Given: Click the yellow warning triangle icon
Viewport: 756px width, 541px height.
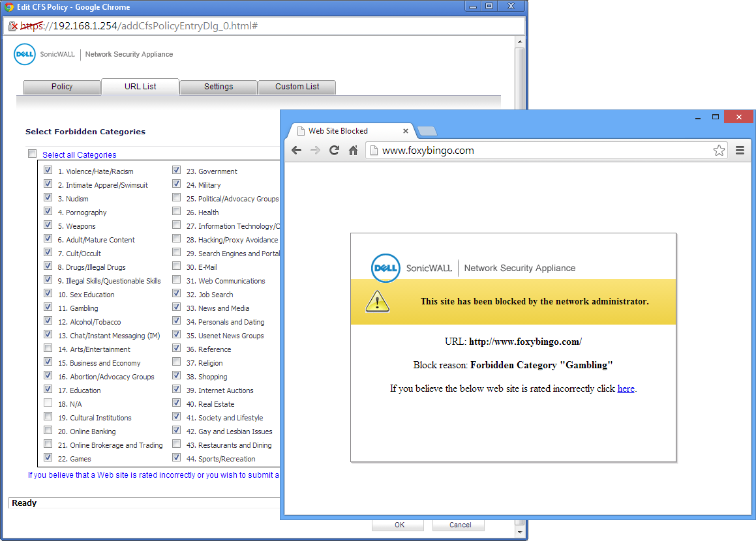Looking at the screenshot, I should (x=378, y=302).
